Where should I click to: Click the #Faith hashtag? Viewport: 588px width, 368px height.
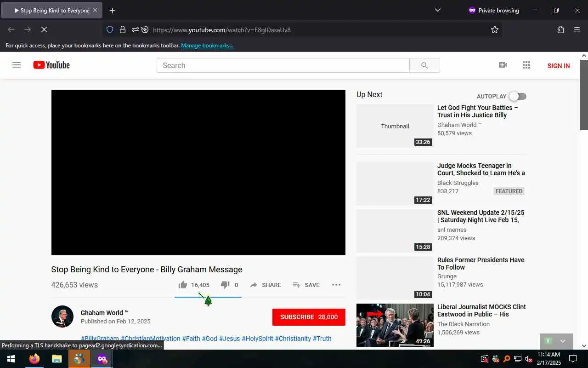[x=191, y=339]
